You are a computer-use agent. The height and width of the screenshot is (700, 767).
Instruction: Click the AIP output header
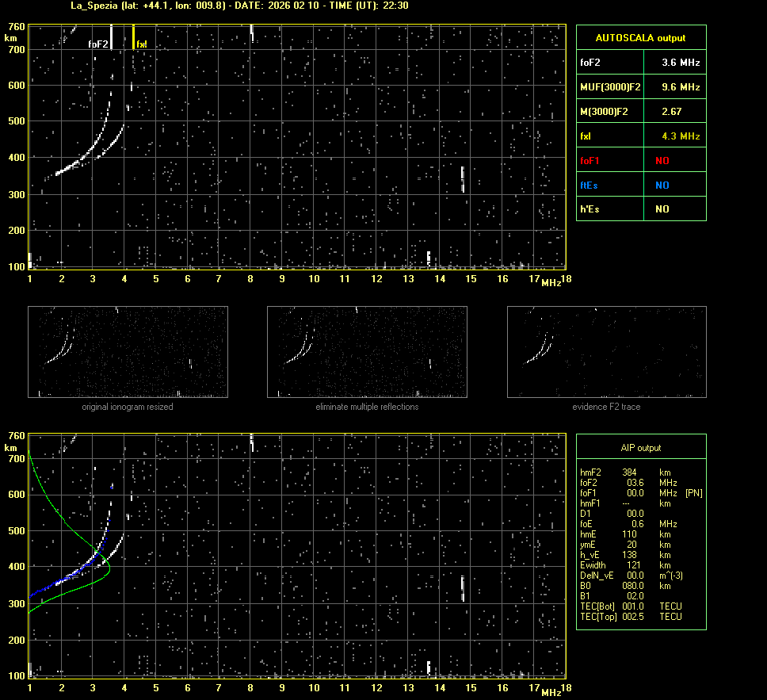640,448
